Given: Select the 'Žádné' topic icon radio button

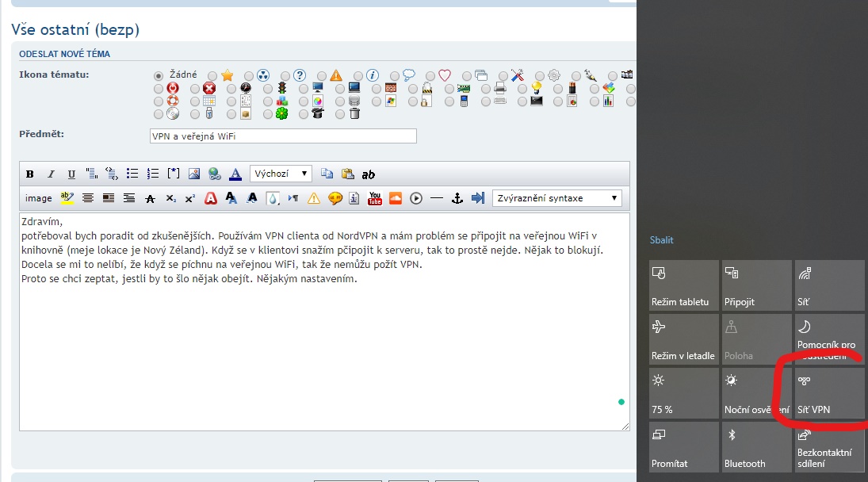Looking at the screenshot, I should [159, 76].
